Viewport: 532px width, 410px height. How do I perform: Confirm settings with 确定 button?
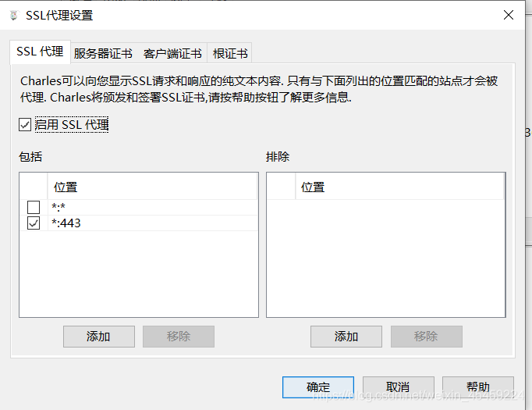(x=318, y=387)
